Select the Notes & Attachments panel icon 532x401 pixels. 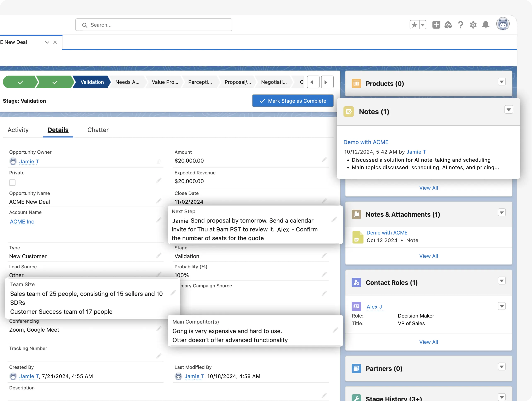(x=356, y=214)
